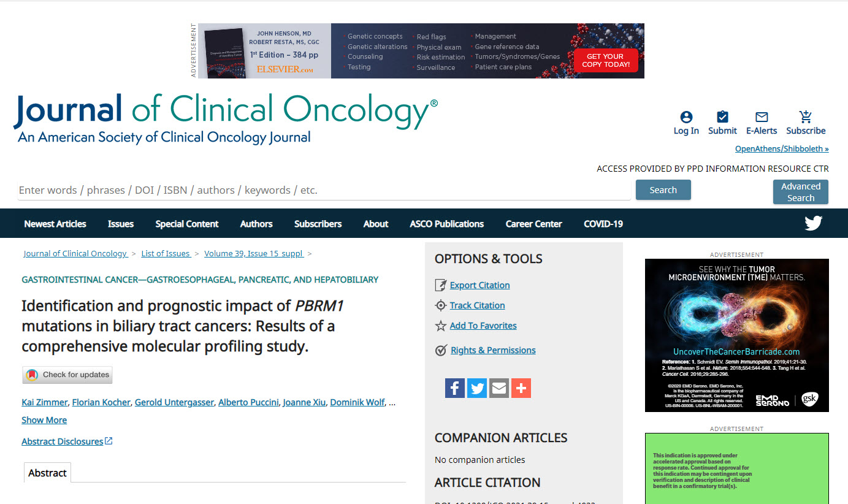The width and height of the screenshot is (848, 504).
Task: Open more sharing options plus icon
Action: [521, 388]
